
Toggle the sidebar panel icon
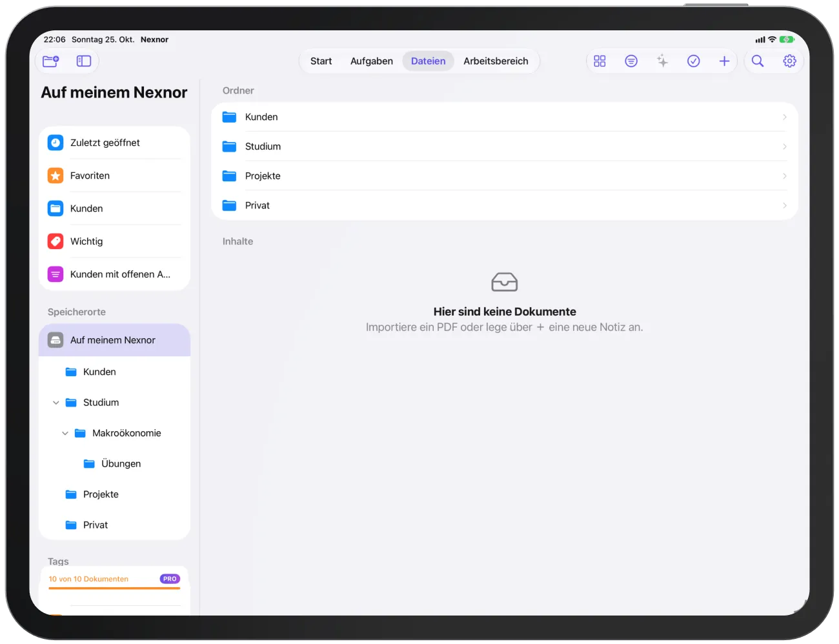[x=84, y=61]
